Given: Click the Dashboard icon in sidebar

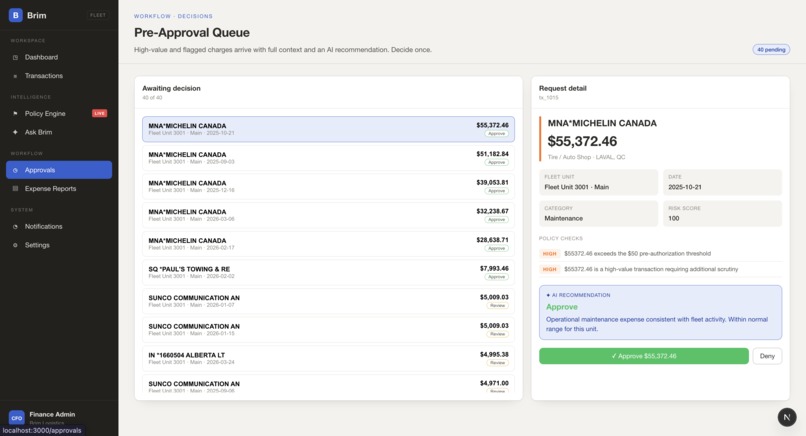Looking at the screenshot, I should click(15, 57).
